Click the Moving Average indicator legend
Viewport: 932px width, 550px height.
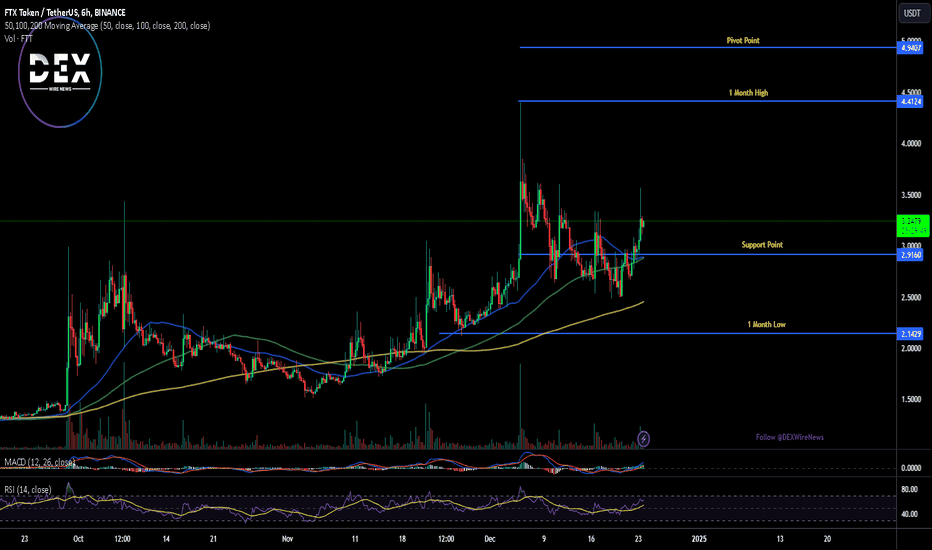click(x=107, y=26)
